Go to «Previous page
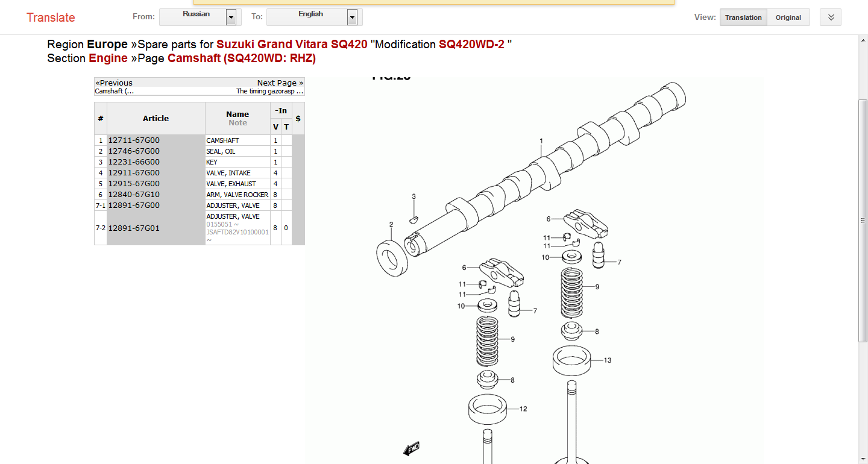This screenshot has height=464, width=868. [114, 83]
